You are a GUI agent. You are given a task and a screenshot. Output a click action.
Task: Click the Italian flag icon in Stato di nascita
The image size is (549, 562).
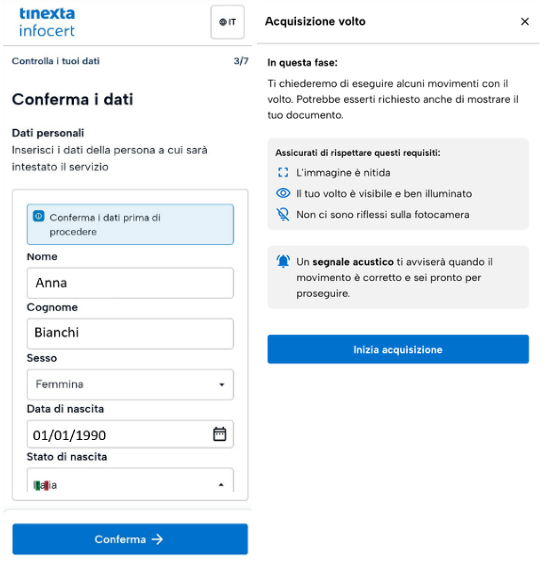[40, 485]
